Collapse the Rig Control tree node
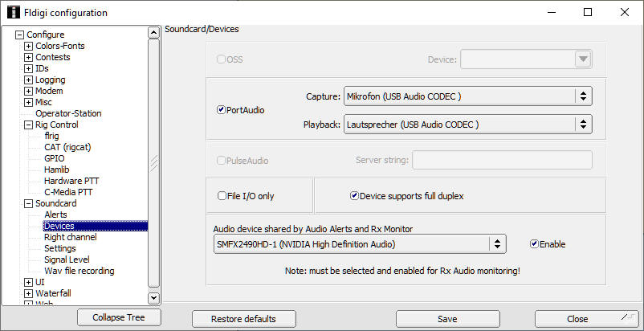The height and width of the screenshot is (331, 644). click(x=29, y=125)
